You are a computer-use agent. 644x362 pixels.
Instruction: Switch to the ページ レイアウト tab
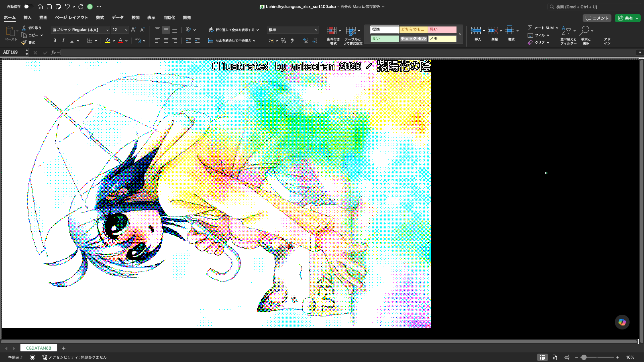tap(71, 18)
